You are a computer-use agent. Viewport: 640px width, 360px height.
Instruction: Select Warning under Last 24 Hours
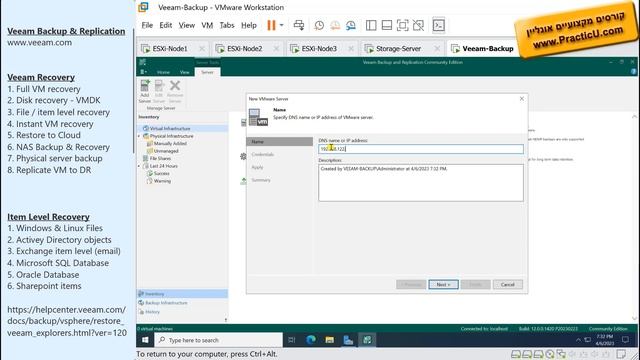point(162,181)
